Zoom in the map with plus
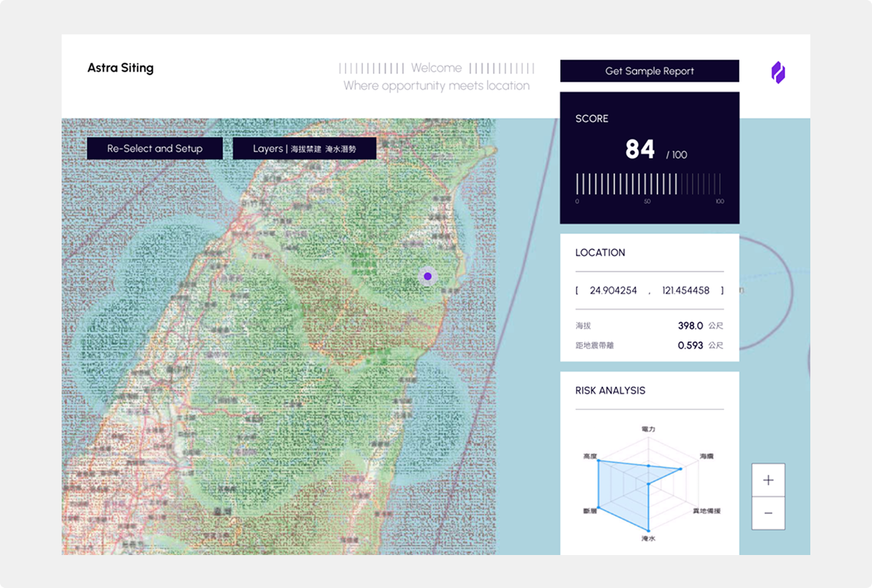Image resolution: width=872 pixels, height=588 pixels. (768, 480)
